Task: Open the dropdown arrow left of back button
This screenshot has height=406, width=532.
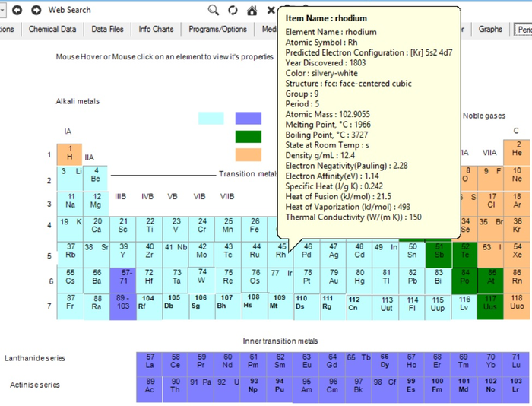Action: 2,10
